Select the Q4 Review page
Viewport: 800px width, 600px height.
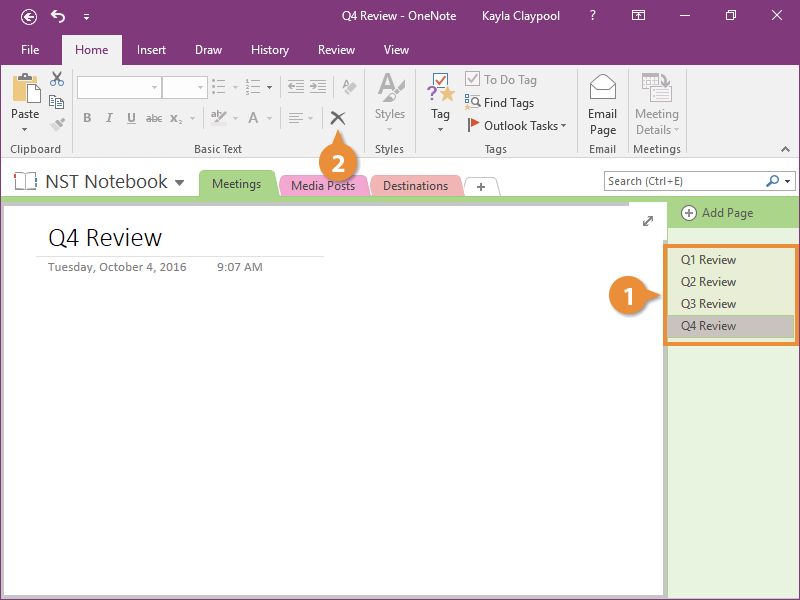click(x=731, y=326)
